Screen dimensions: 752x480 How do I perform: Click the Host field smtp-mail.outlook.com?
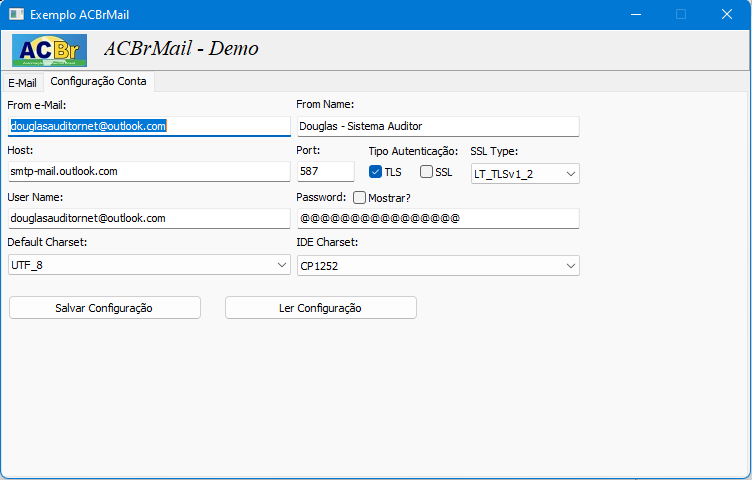[149, 171]
